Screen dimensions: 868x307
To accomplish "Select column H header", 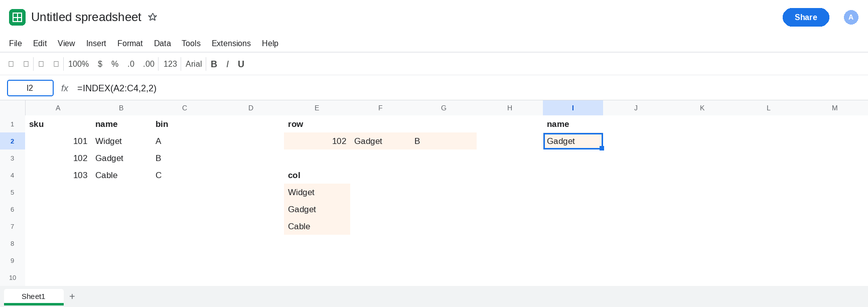I will 510,108.
